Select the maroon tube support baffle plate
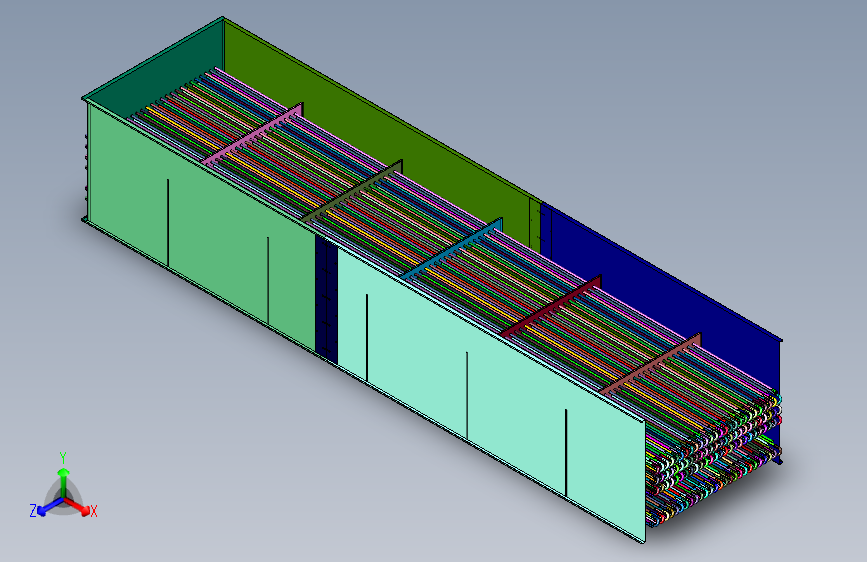 point(551,306)
